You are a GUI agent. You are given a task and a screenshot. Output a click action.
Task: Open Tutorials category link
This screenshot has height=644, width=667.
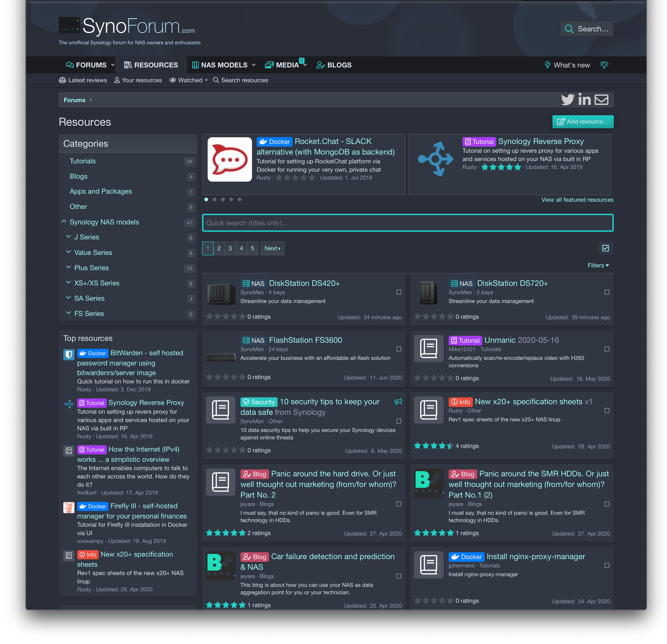coord(83,161)
